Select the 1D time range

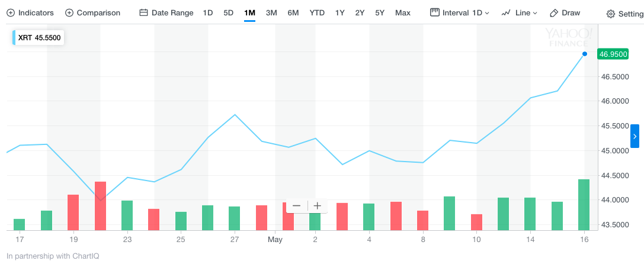[x=207, y=12]
